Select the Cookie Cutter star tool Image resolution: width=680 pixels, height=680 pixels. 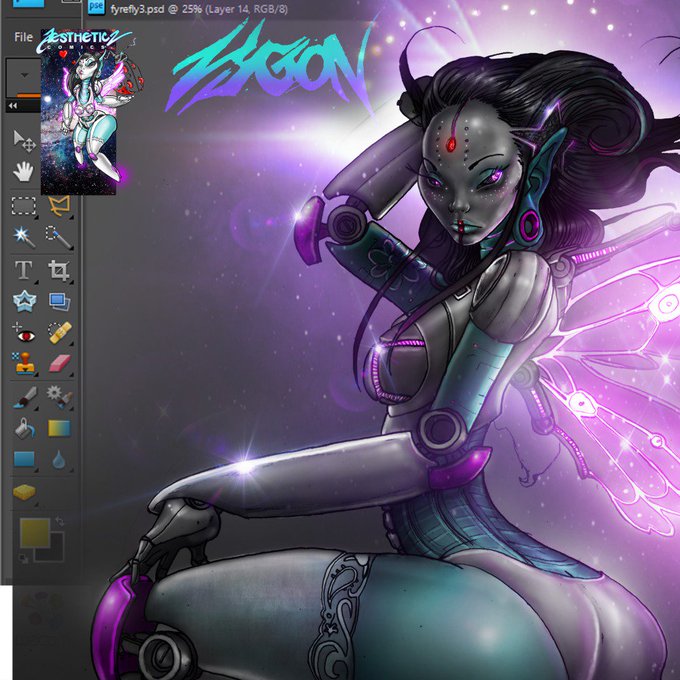(x=24, y=301)
